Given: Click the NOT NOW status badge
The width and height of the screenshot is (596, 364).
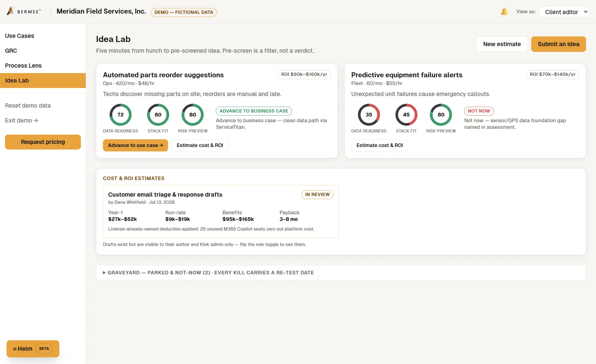Looking at the screenshot, I should [479, 111].
